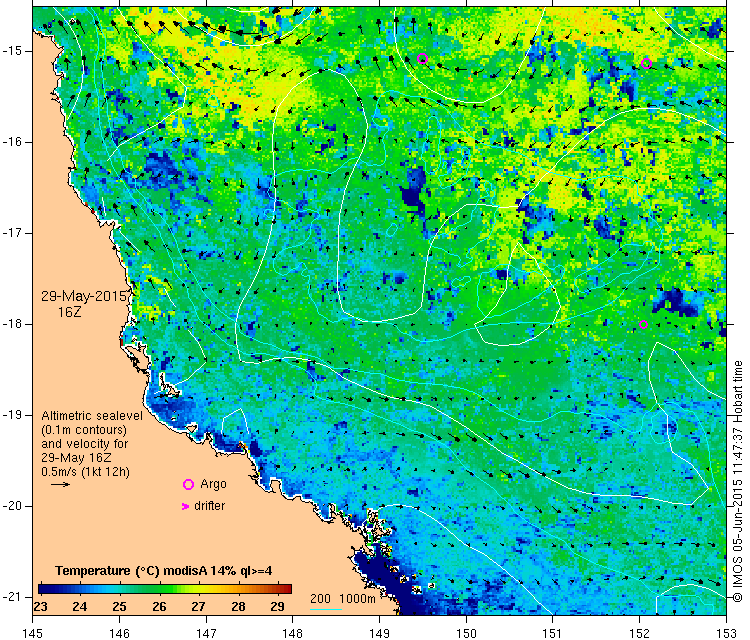Click the latitude axis label -17
750x640 pixels.
[13, 233]
